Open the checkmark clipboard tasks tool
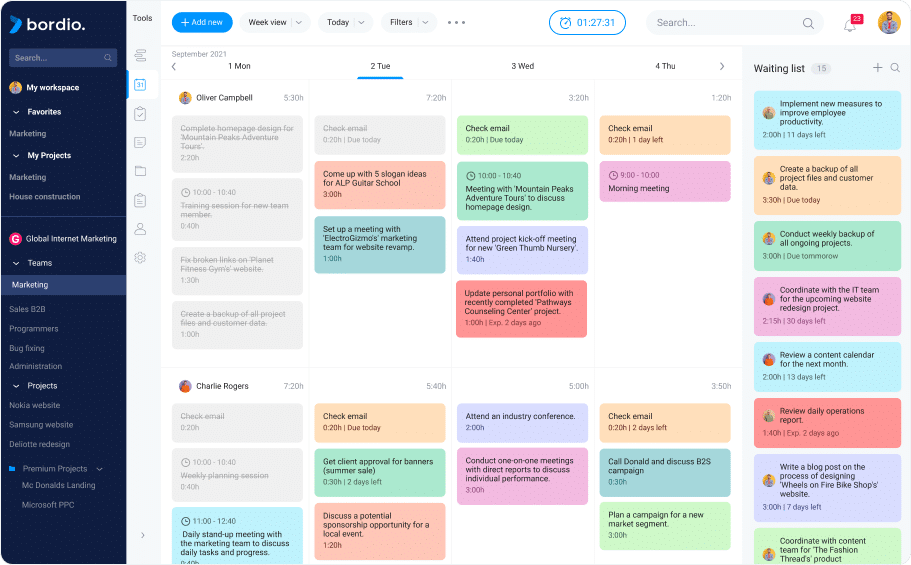911x565 pixels. [x=140, y=114]
